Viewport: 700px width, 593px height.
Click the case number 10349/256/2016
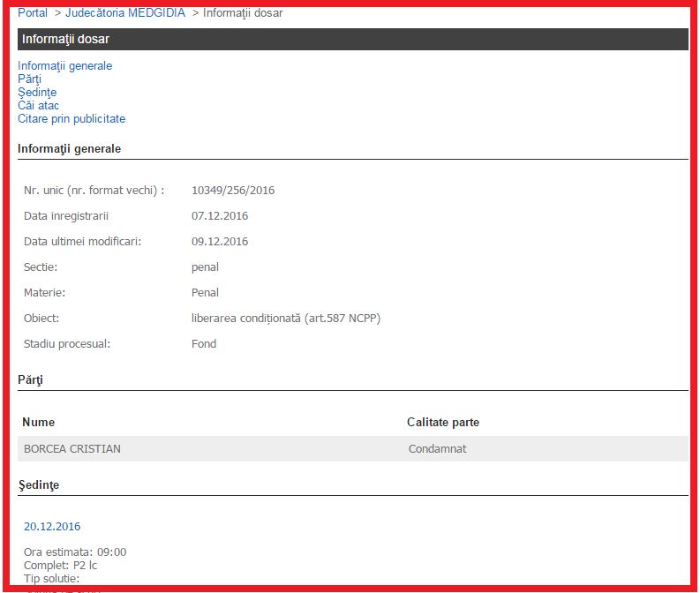click(x=233, y=191)
